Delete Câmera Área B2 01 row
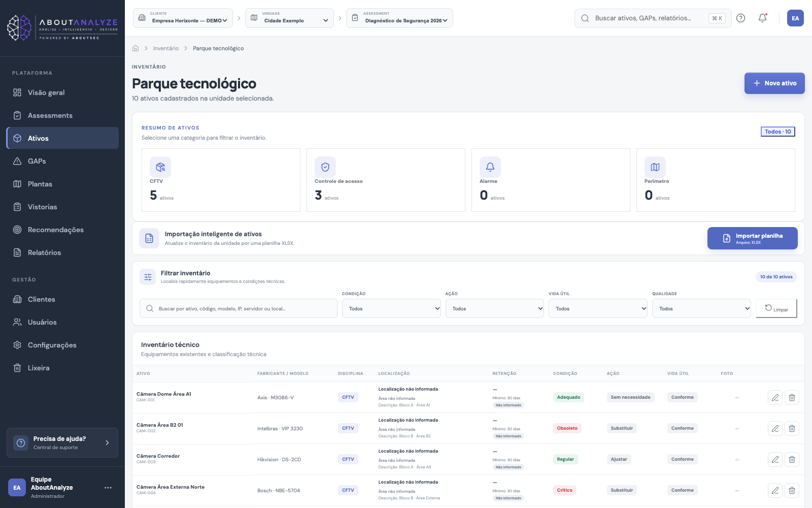812x508 pixels. click(x=792, y=429)
